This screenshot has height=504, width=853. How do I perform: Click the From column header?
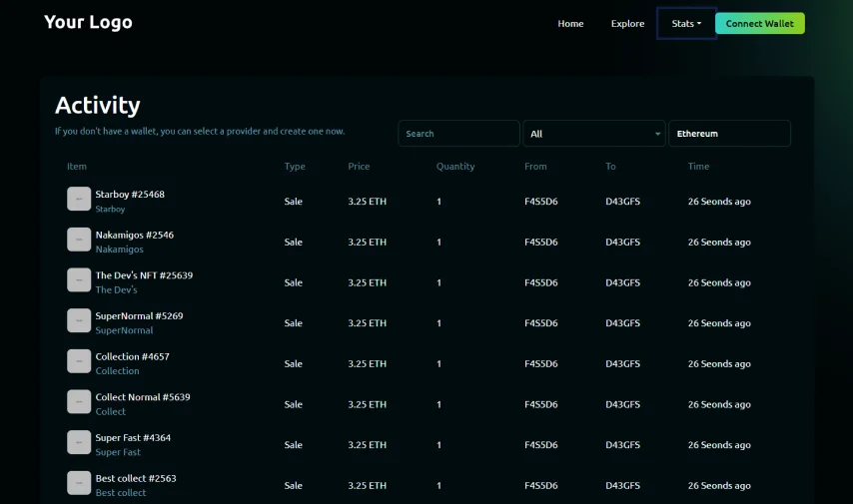click(x=535, y=167)
